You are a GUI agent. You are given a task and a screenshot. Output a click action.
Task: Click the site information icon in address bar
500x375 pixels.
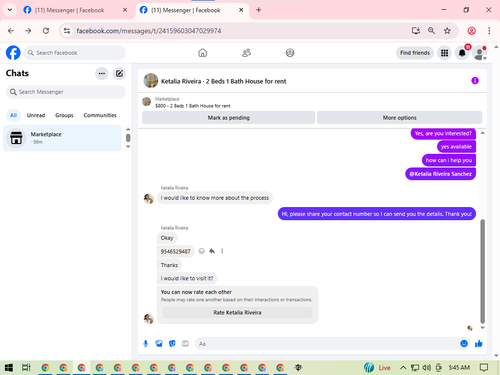(67, 31)
